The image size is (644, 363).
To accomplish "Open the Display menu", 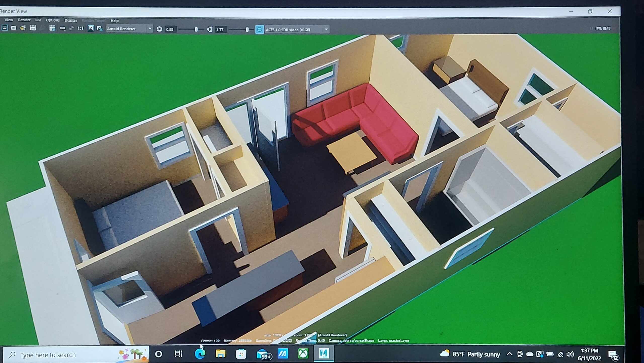I will [71, 20].
